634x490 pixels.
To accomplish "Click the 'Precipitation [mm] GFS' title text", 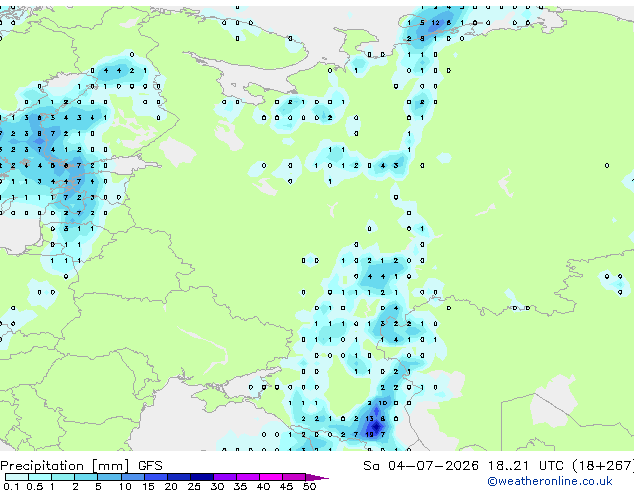I will [81, 466].
